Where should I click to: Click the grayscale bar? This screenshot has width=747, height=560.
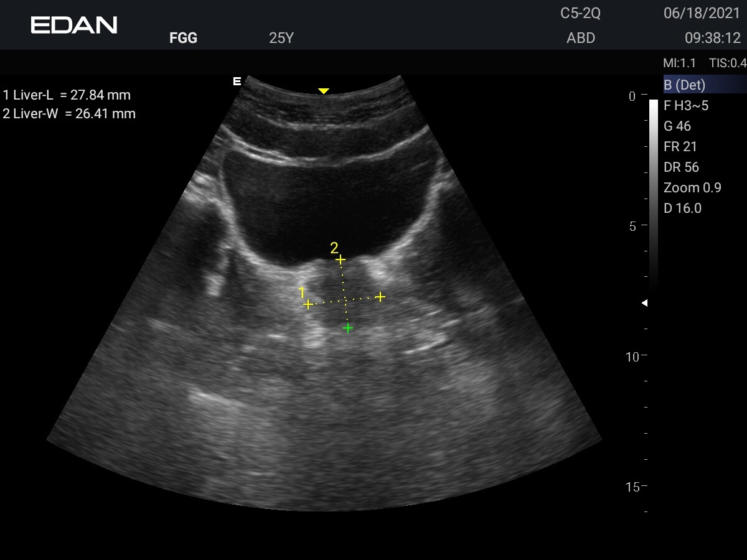(653, 187)
